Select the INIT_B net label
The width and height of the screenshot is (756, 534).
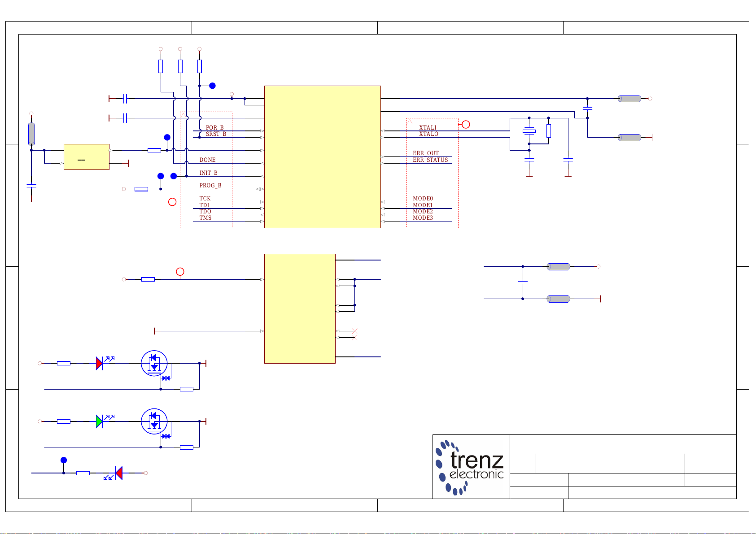click(209, 173)
